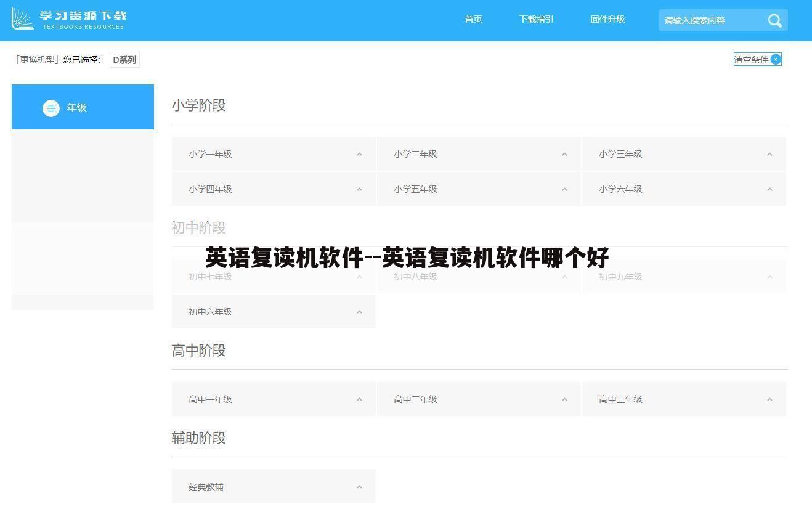This screenshot has width=812, height=517.
Task: Select the 小学一年级 label text
Action: point(210,154)
